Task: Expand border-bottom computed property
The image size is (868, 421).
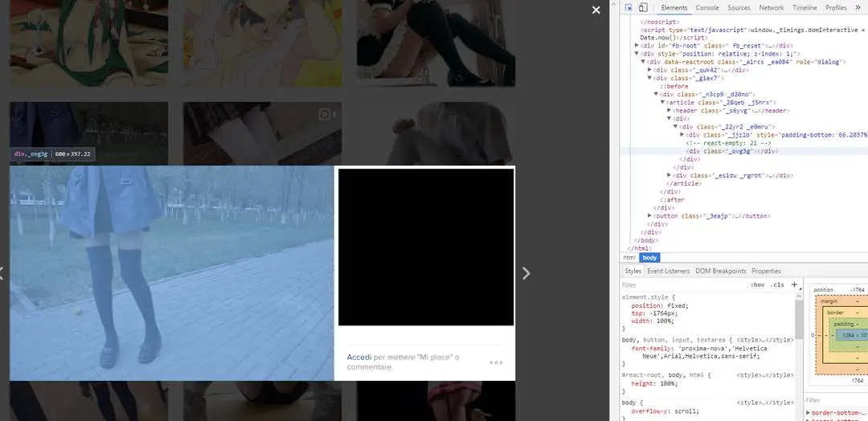Action: click(x=809, y=413)
